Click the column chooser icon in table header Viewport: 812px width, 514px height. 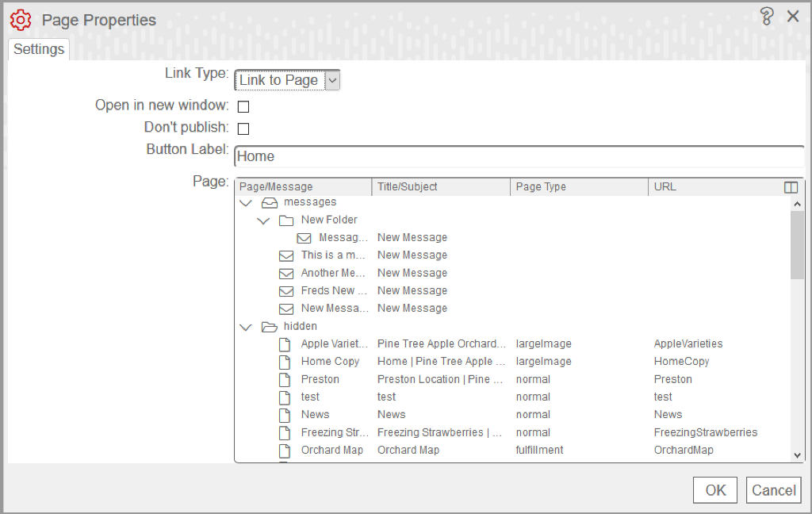tap(791, 187)
